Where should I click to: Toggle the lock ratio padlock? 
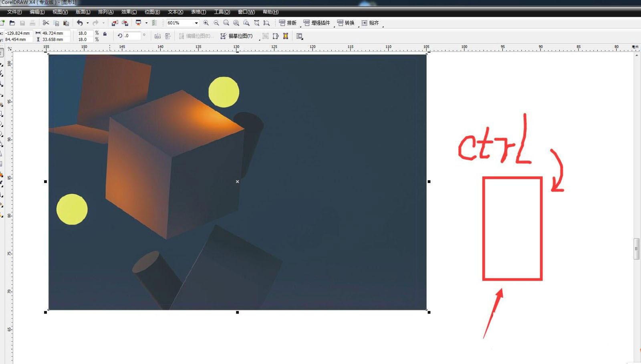coord(105,34)
